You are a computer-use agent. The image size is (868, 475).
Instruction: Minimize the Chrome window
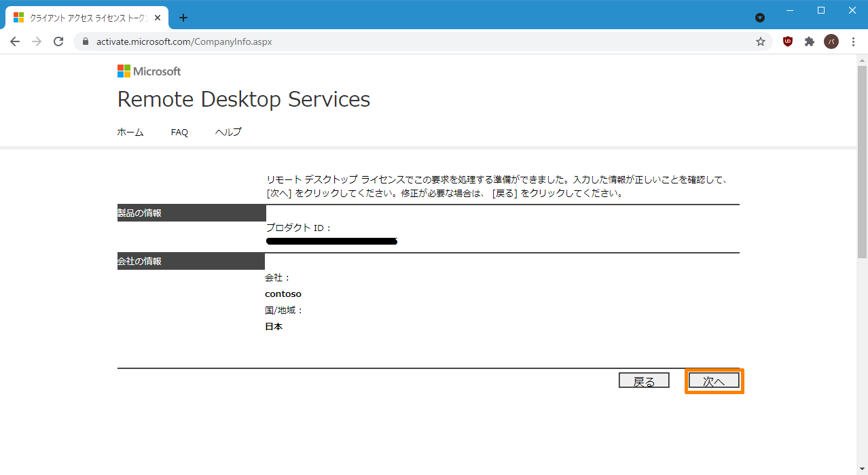coord(790,10)
